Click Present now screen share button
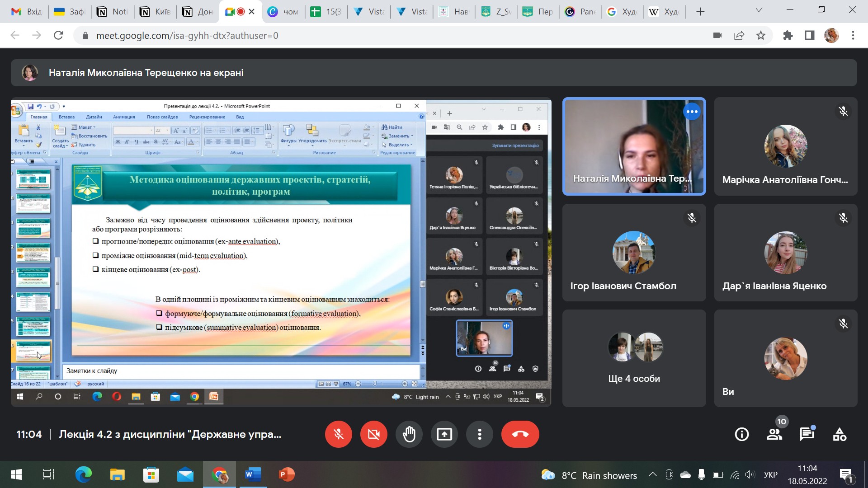The height and width of the screenshot is (488, 868). (444, 434)
